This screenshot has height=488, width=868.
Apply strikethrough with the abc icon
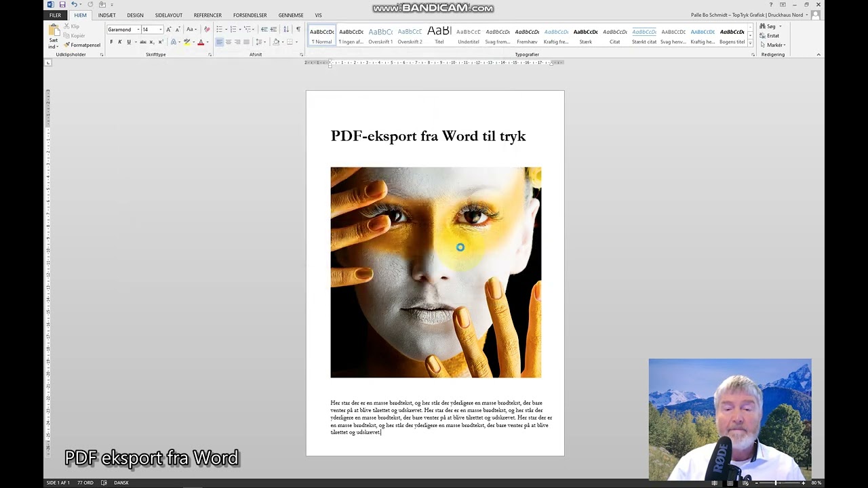click(143, 42)
